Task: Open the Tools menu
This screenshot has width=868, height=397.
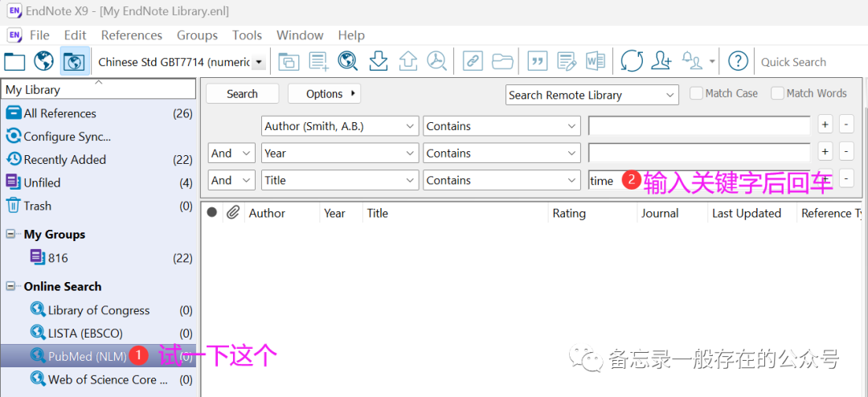Action: pyautogui.click(x=247, y=35)
